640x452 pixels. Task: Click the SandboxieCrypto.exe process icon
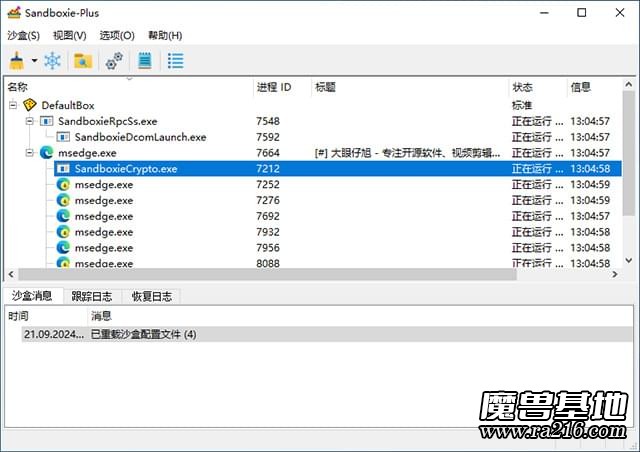click(63, 169)
